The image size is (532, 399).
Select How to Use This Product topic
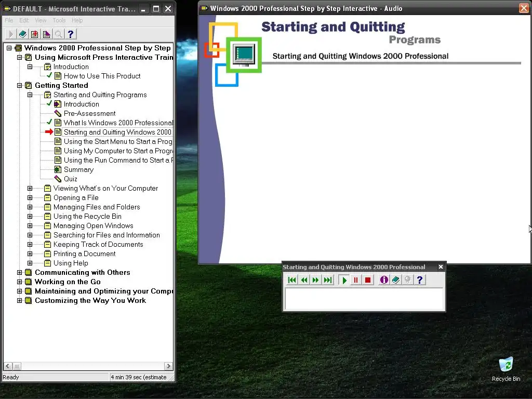(102, 76)
